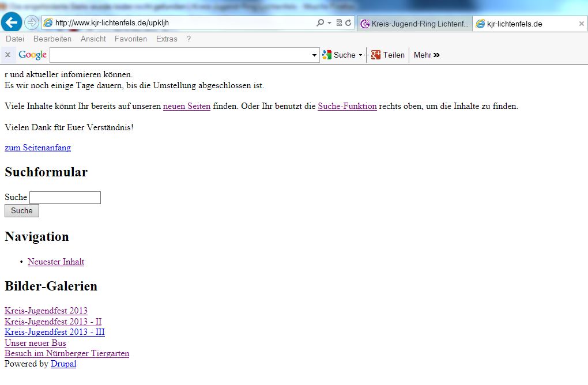The image size is (588, 385).
Task: Click the Google logo on toolbar
Action: coord(32,55)
